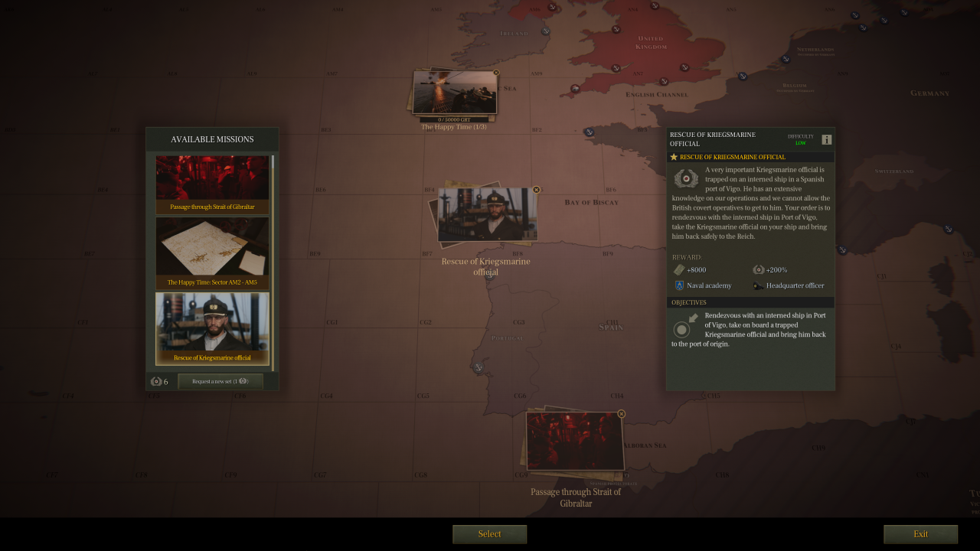Click the OBJECTIVES section header
The height and width of the screenshot is (551, 980).
click(x=750, y=302)
